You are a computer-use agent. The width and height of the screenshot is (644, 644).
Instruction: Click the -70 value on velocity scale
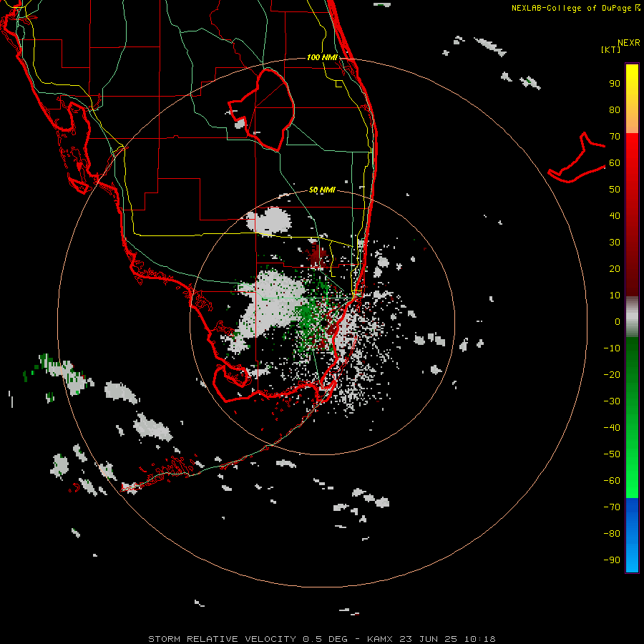click(612, 507)
